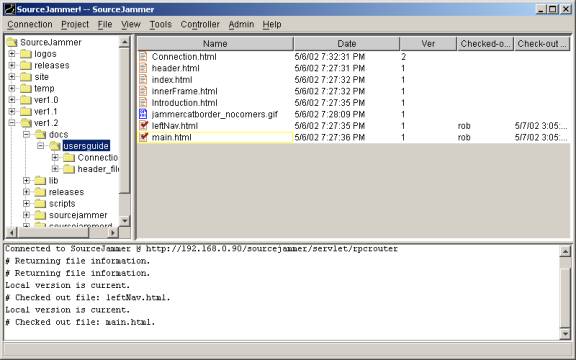Click the docs folder icon

point(40,134)
